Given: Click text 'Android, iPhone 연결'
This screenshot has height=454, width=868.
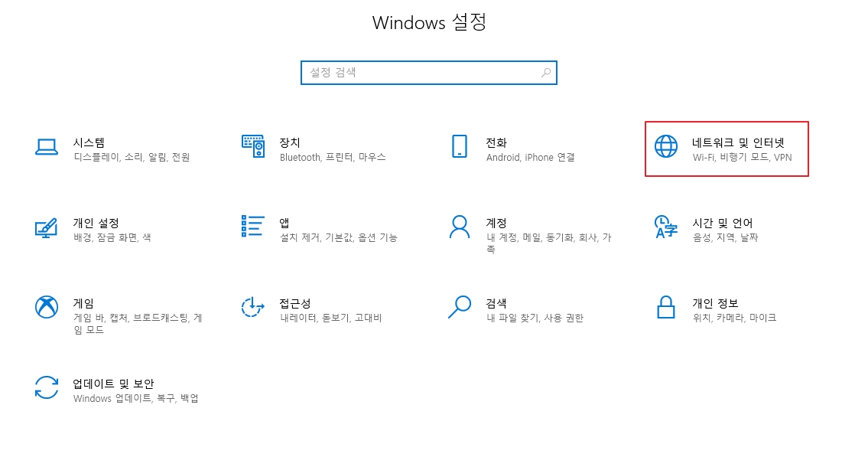Looking at the screenshot, I should click(x=530, y=158).
